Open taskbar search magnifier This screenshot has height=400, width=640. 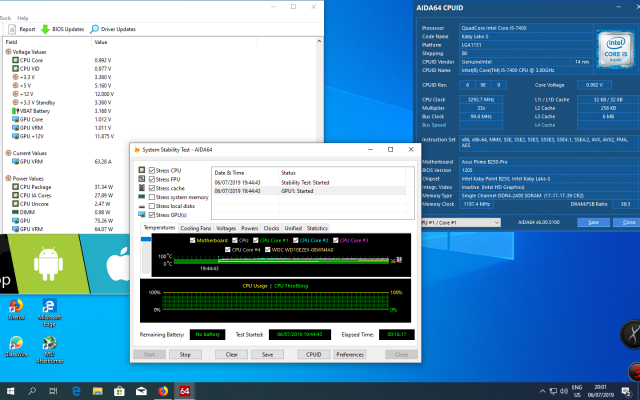(x=32, y=391)
